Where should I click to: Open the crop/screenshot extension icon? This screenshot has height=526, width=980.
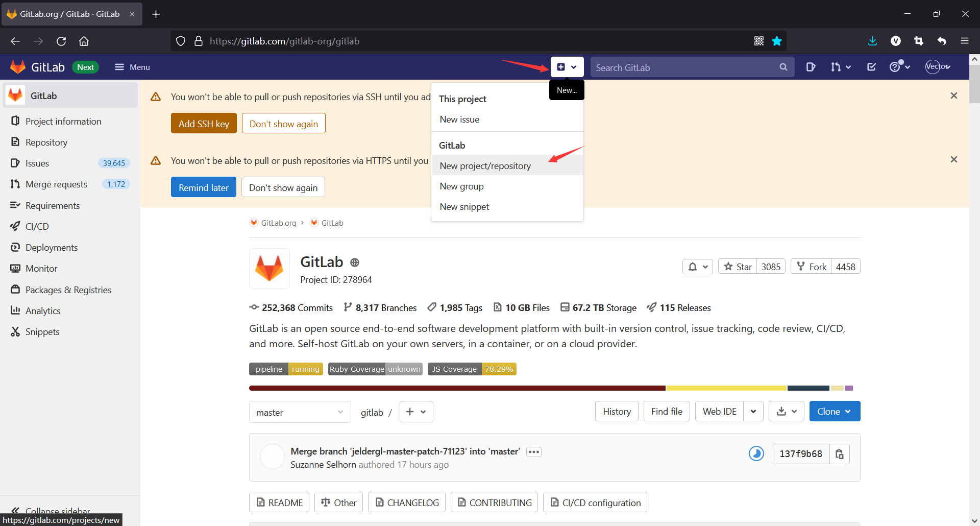(x=919, y=41)
